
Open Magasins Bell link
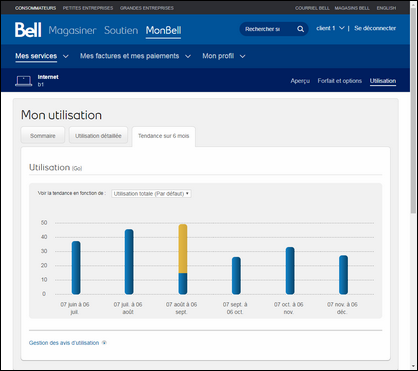pos(352,8)
